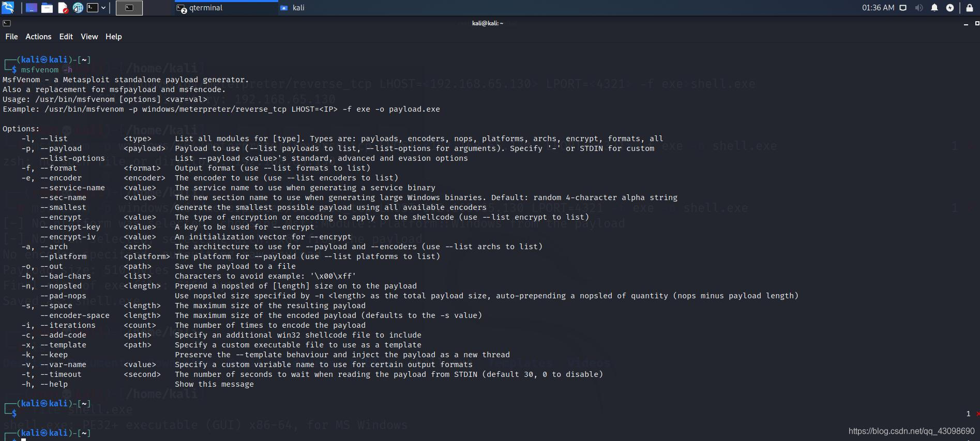Select the workspace switcher terminal thumbnail
This screenshot has width=980, height=441.
pyautogui.click(x=129, y=8)
